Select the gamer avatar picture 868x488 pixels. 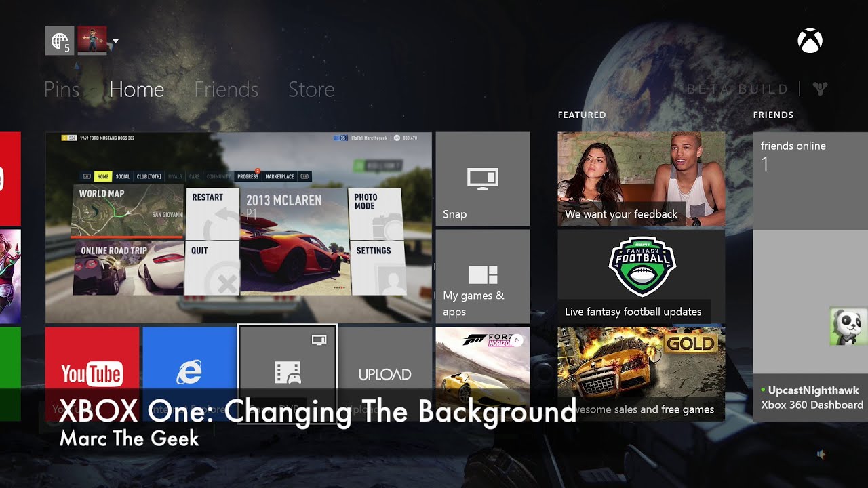[x=92, y=41]
